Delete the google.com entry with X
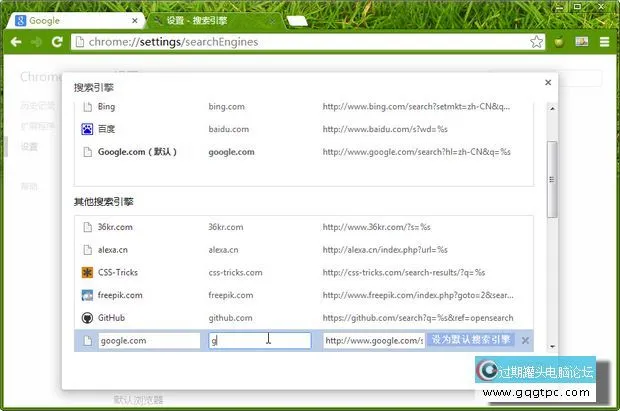This screenshot has height=411, width=620. (x=525, y=341)
